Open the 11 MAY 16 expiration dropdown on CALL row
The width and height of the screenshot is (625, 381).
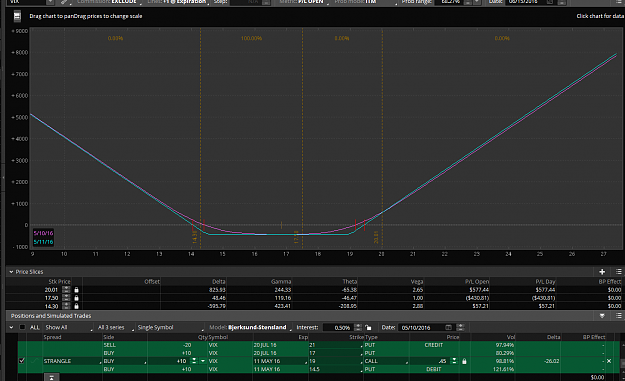point(280,361)
